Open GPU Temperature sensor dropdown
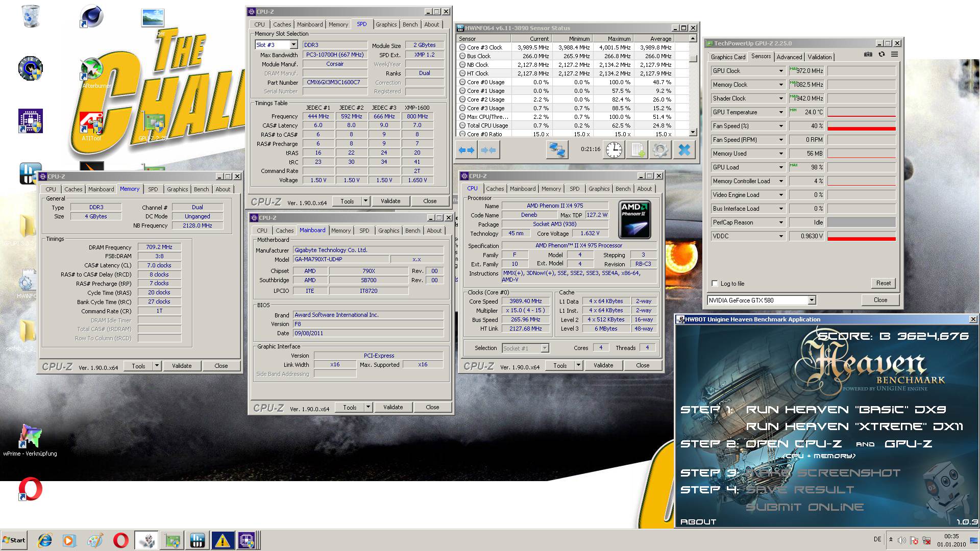The height and width of the screenshot is (551, 980). click(x=780, y=112)
